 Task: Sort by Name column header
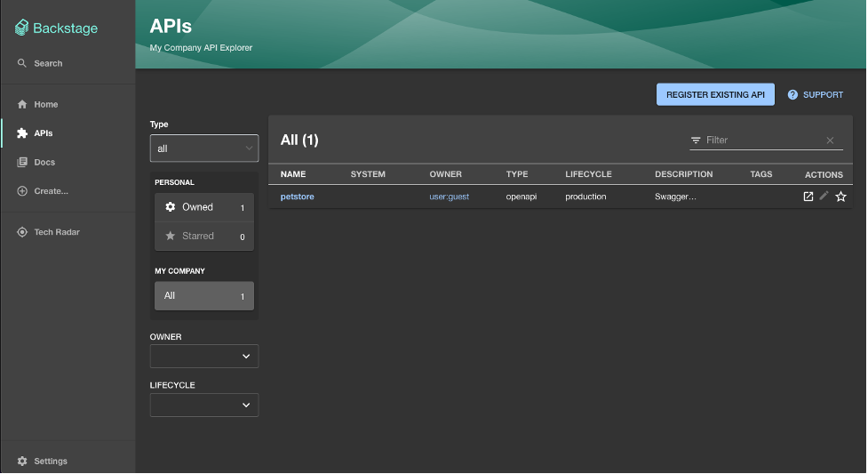(x=293, y=174)
